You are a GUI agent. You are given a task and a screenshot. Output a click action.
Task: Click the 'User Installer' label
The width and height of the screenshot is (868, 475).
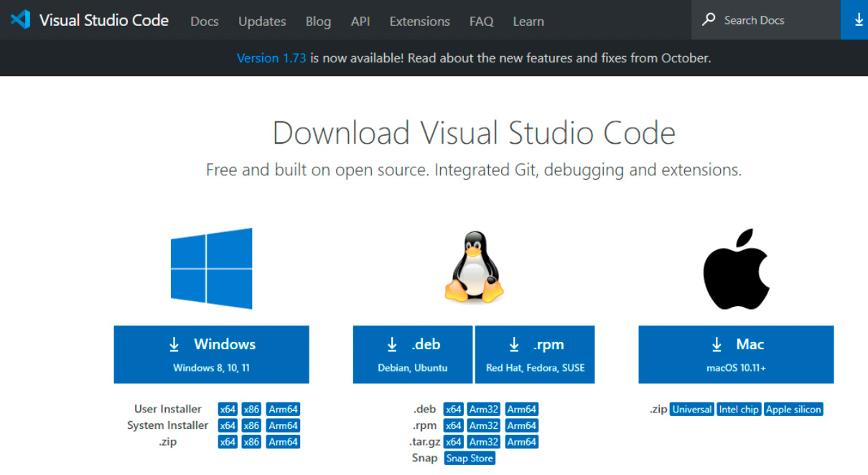click(168, 409)
